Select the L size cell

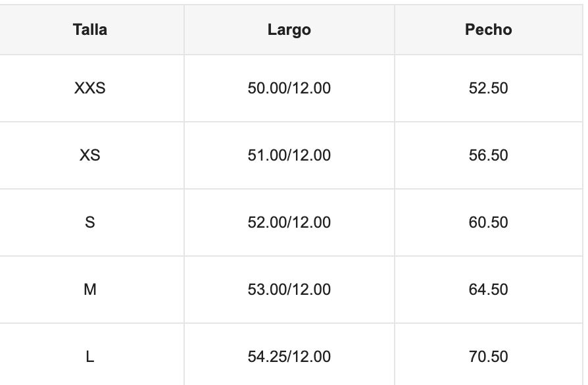[x=90, y=357]
